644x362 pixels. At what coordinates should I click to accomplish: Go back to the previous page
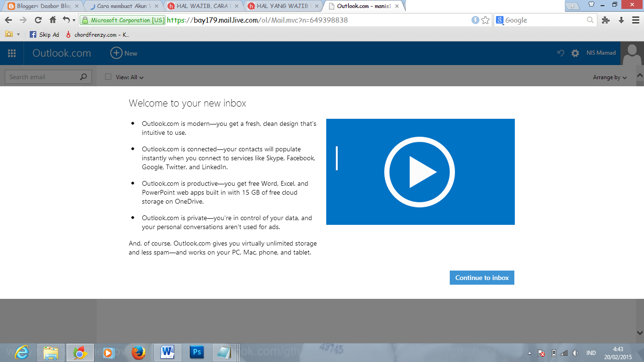[8, 20]
